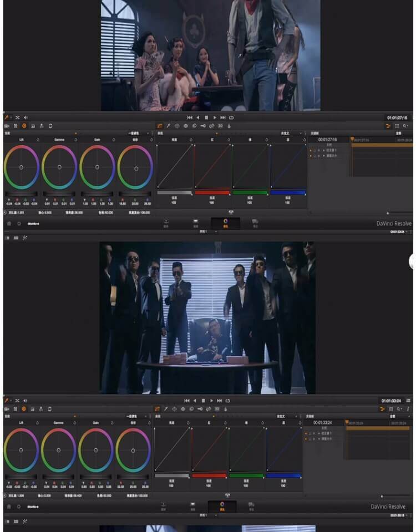Image resolution: width=416 pixels, height=532 pixels.
Task: Switch to the Edit page in the lower page bar
Action: pos(192,507)
